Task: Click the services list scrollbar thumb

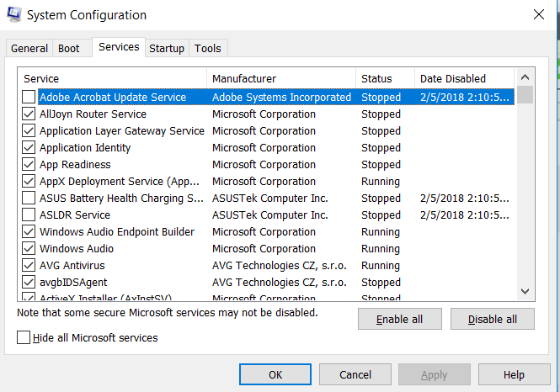Action: pos(525,95)
